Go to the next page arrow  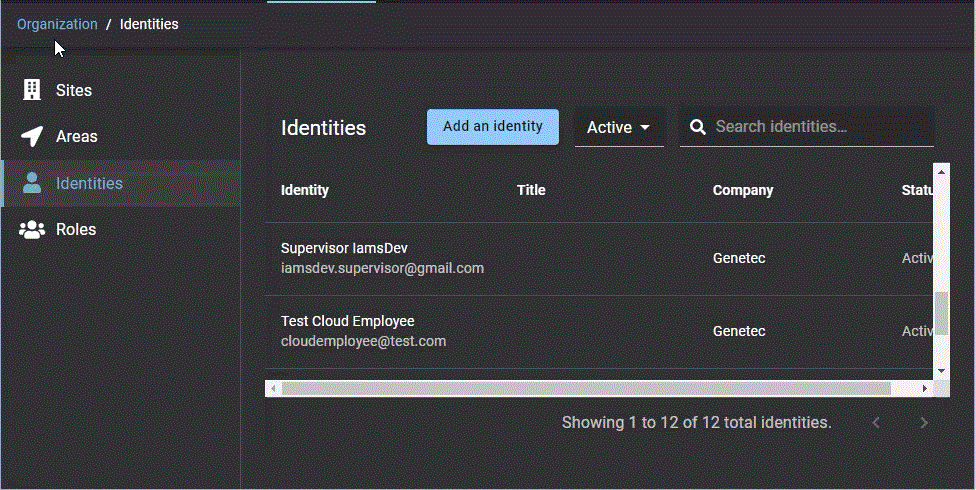pyautogui.click(x=924, y=423)
